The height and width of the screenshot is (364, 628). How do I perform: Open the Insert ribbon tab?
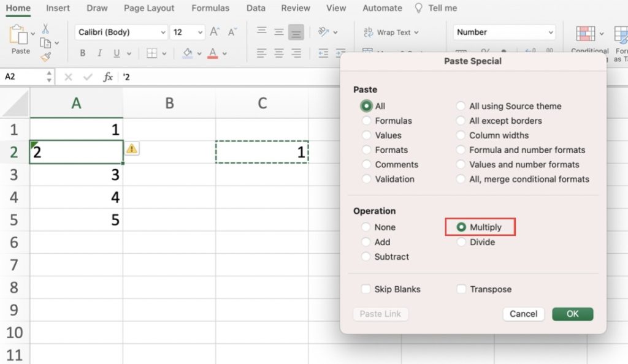click(58, 8)
